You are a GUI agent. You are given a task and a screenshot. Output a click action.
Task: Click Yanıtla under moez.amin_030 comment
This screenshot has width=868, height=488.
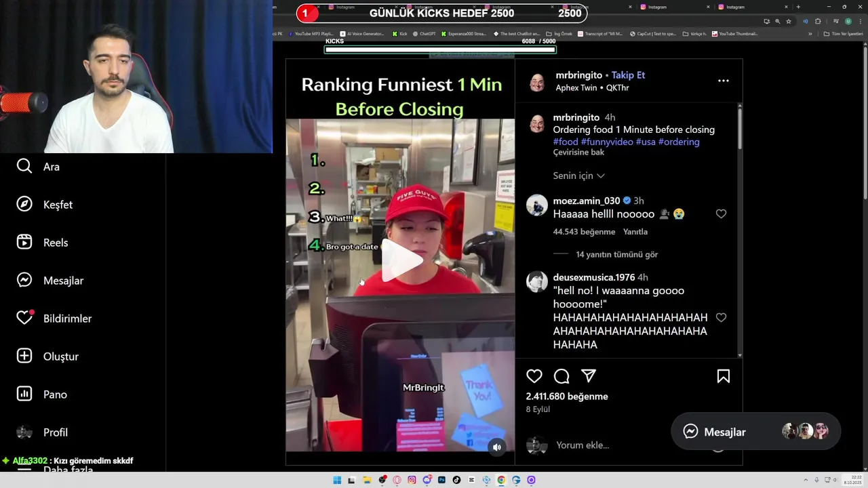(635, 232)
